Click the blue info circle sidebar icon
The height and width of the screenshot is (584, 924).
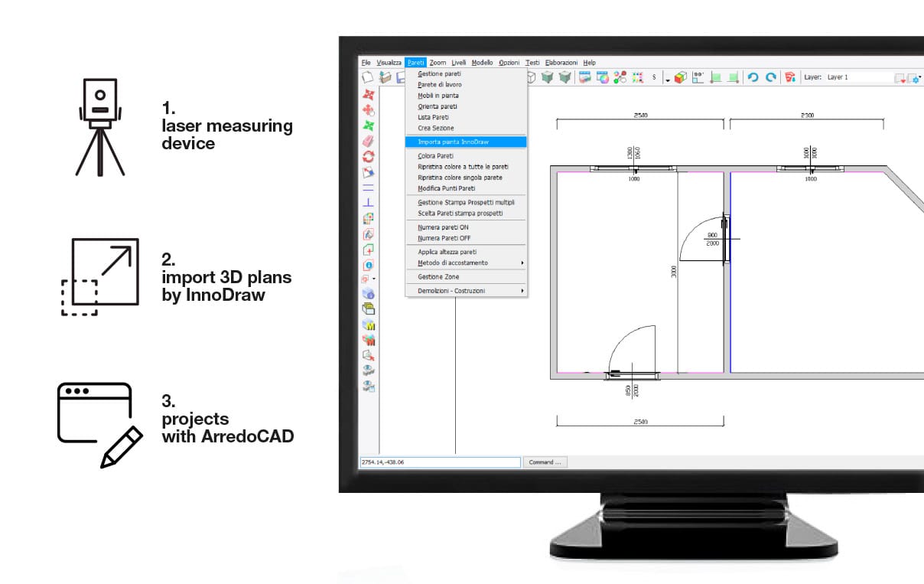click(x=368, y=265)
